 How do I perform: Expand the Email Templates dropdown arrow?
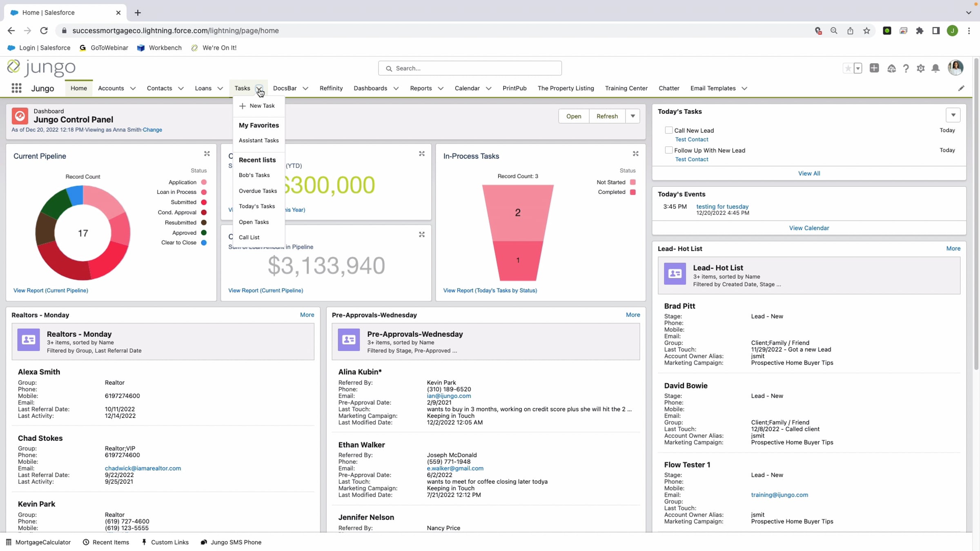744,89
